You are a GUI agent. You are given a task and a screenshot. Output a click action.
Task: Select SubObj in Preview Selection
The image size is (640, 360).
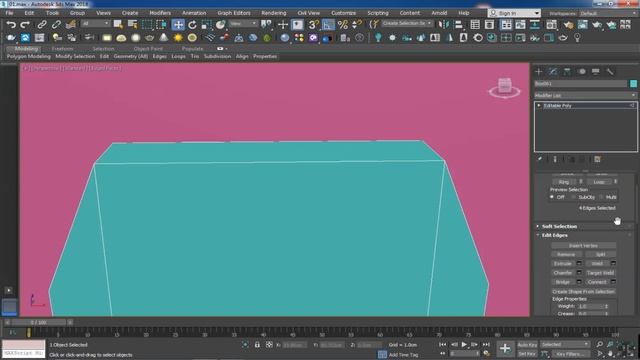point(574,197)
